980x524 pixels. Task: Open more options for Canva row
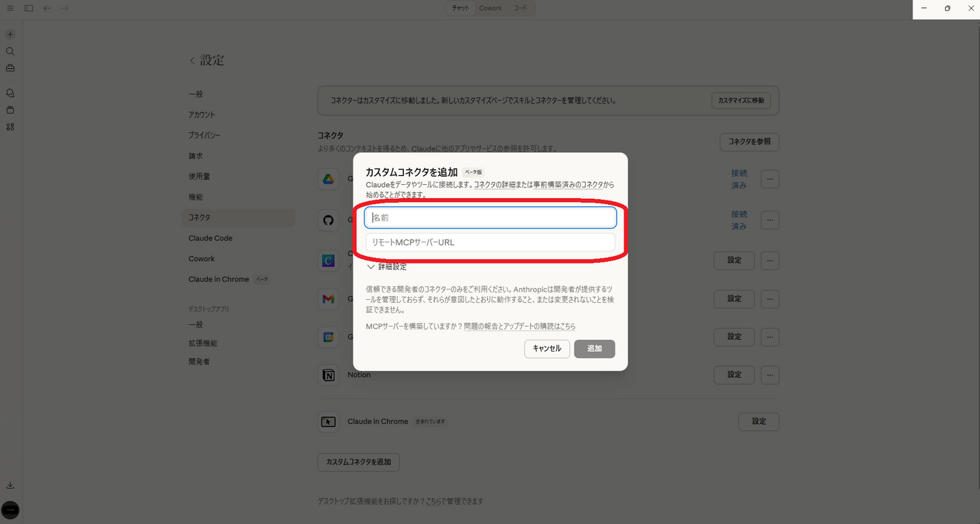click(770, 261)
